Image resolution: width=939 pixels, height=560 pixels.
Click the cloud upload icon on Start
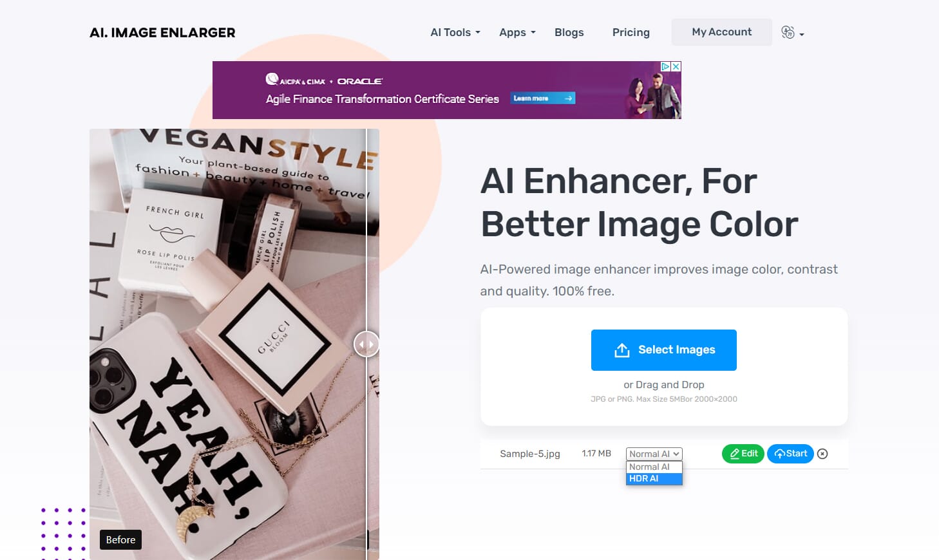point(779,454)
